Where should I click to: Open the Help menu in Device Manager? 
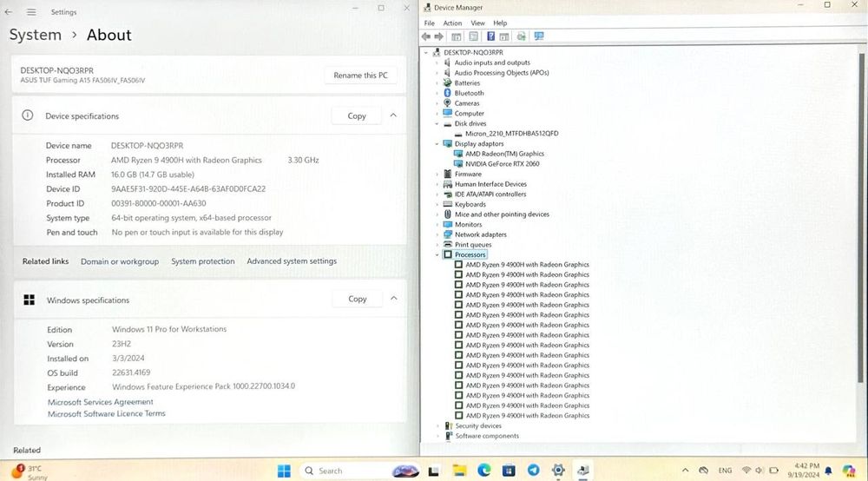click(x=500, y=23)
